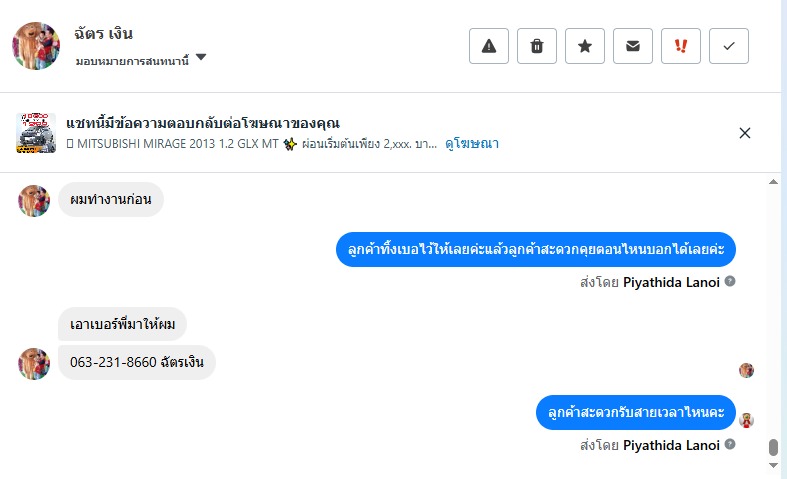Click info icon beside last Piyathida Lanoi

coord(730,445)
